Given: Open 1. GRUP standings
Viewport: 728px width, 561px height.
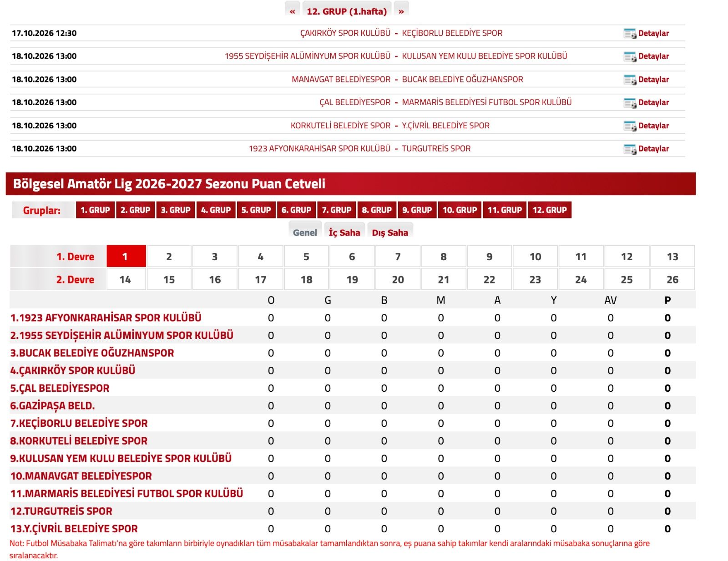Looking at the screenshot, I should (95, 210).
